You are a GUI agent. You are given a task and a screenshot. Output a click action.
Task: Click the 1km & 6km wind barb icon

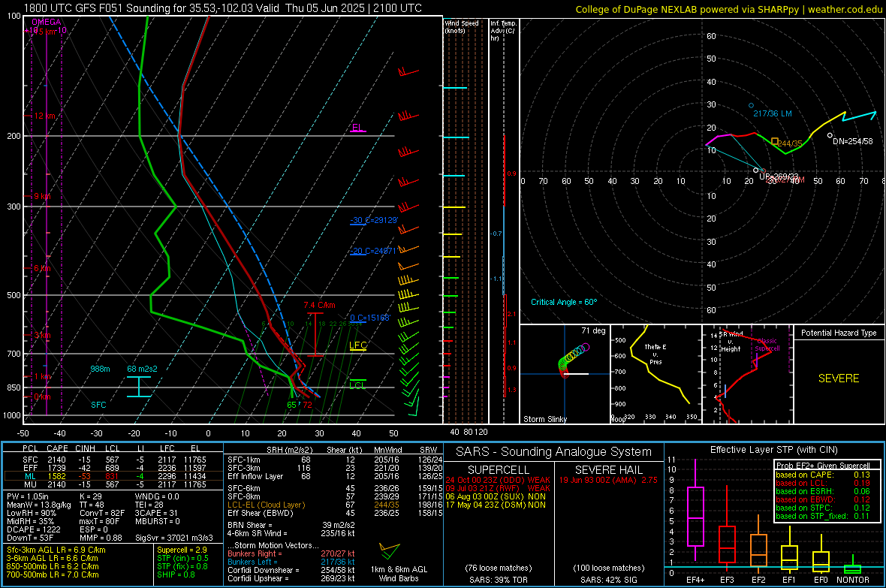390,552
